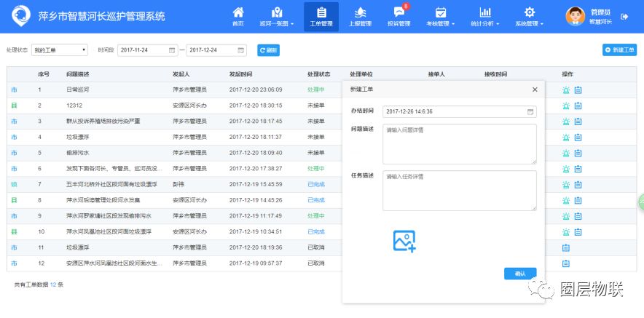The image size is (644, 318).
Task: Click the 萍水河罗家塘社区段发现偷排污水 entry
Action: click(109, 216)
